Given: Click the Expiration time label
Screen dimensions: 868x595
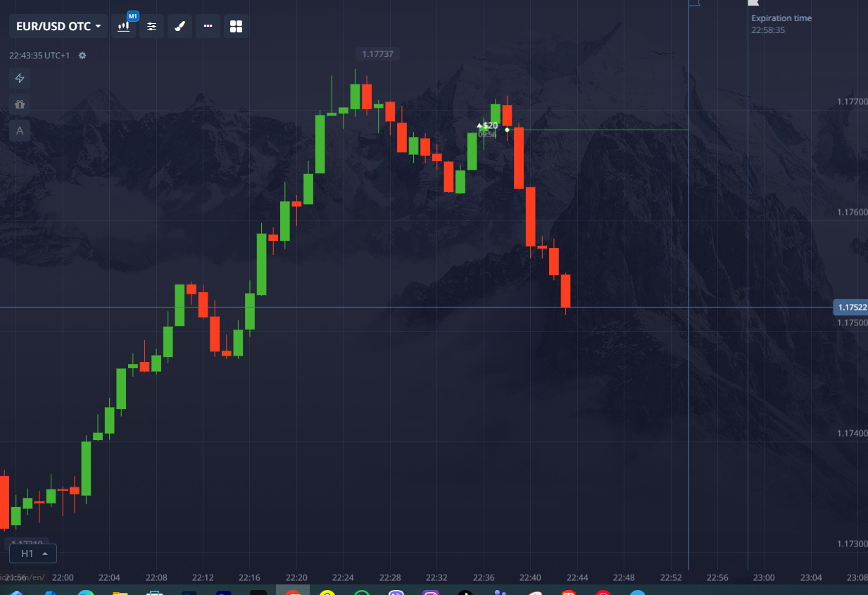Looking at the screenshot, I should click(x=781, y=18).
